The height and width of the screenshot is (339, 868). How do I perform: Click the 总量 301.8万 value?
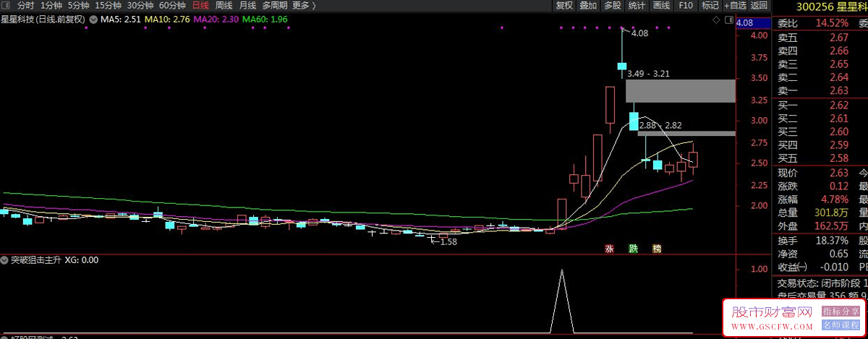tap(833, 213)
